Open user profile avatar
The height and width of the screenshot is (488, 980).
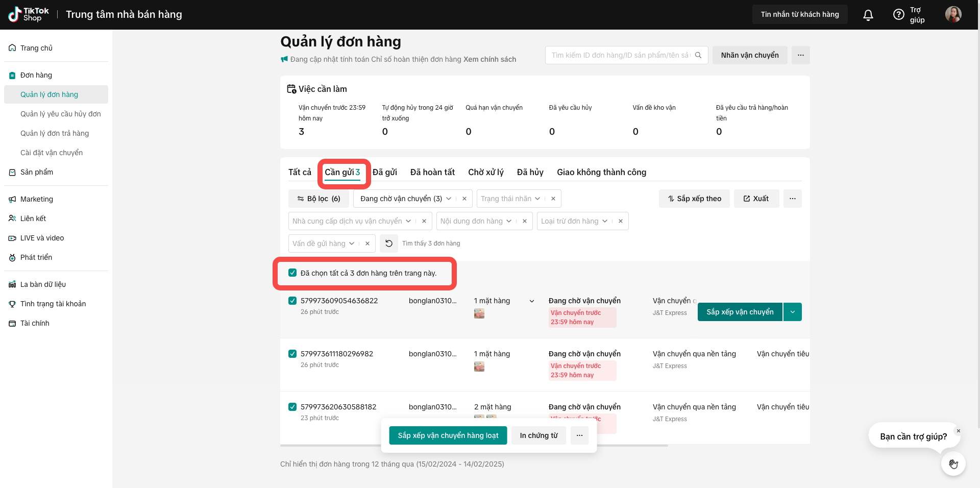(953, 14)
